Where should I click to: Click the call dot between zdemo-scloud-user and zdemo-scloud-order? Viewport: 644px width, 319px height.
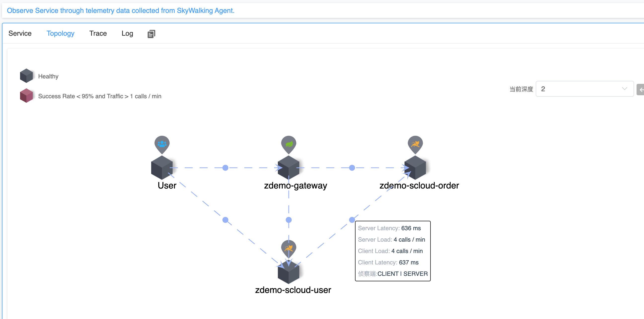pyautogui.click(x=352, y=220)
